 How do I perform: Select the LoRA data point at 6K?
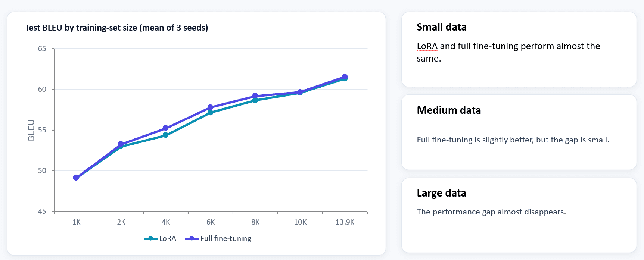[x=211, y=112]
